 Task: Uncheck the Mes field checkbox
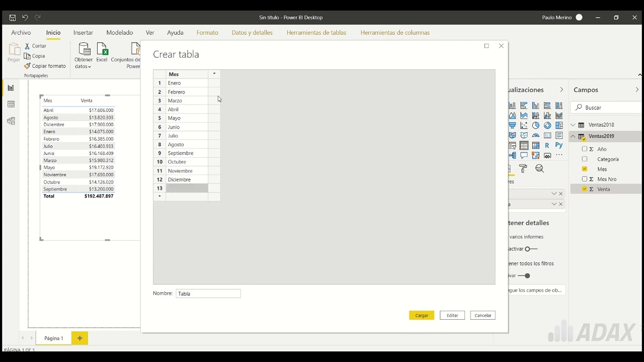[x=585, y=169]
